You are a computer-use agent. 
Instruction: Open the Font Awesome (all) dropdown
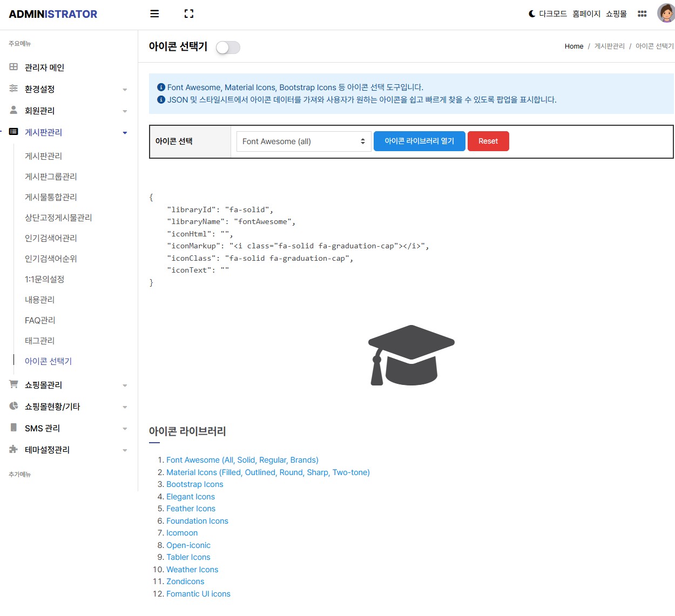(x=303, y=141)
